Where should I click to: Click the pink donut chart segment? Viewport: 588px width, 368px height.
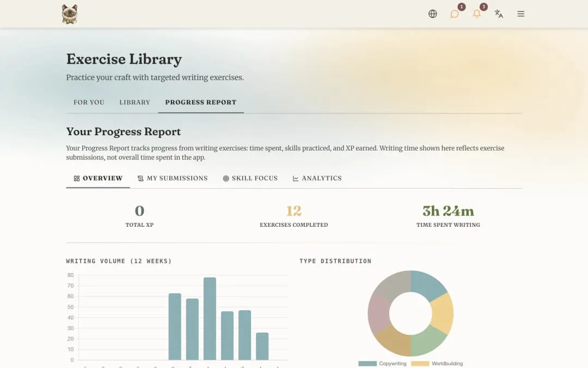378,313
